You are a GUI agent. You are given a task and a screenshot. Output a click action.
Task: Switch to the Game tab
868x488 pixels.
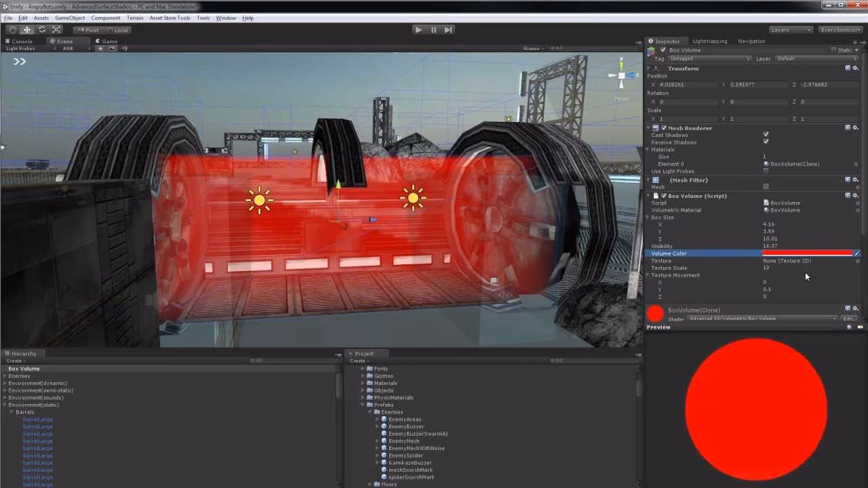point(106,41)
